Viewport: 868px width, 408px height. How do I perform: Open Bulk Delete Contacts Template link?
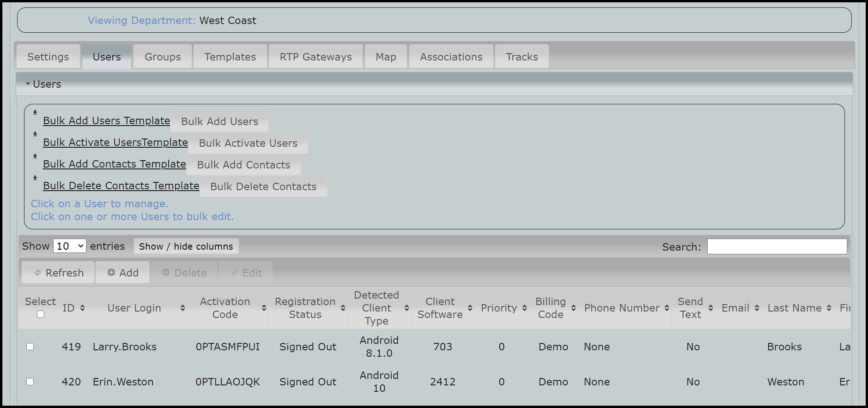(121, 186)
